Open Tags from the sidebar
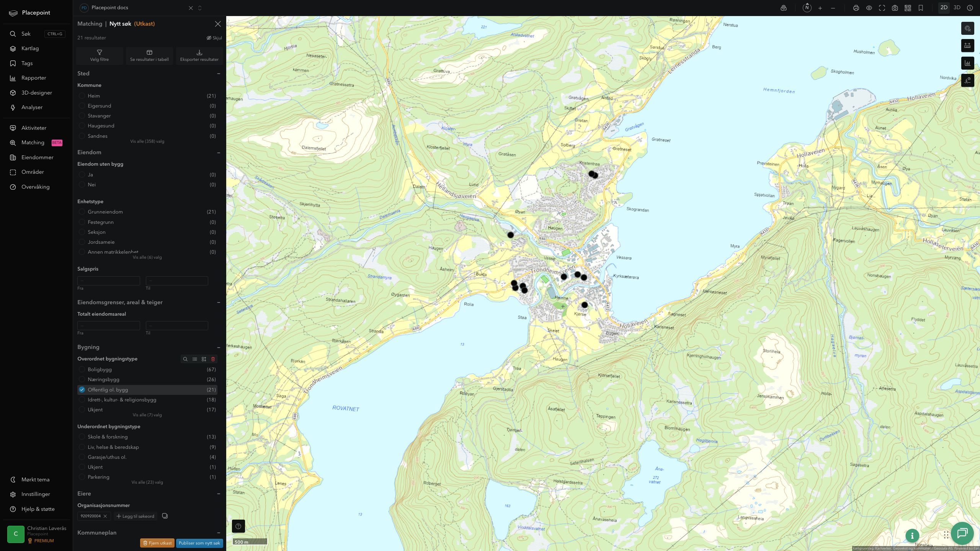The height and width of the screenshot is (551, 980). [x=27, y=63]
